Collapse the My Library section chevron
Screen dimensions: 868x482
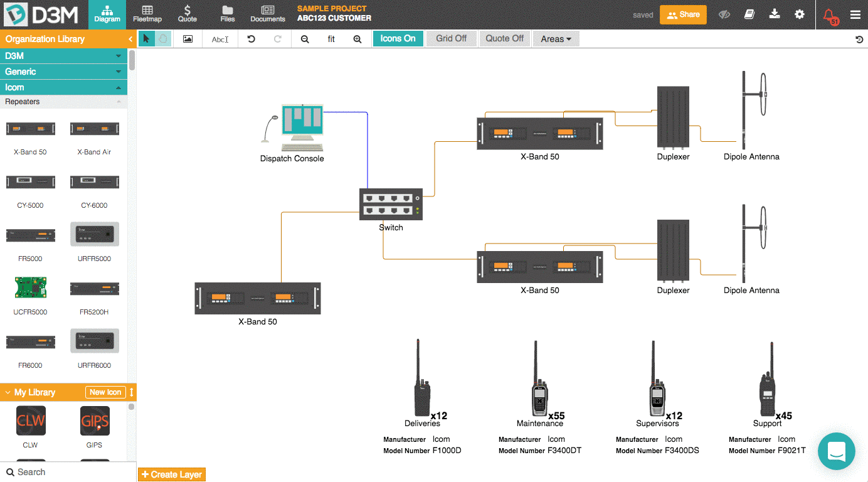point(8,392)
